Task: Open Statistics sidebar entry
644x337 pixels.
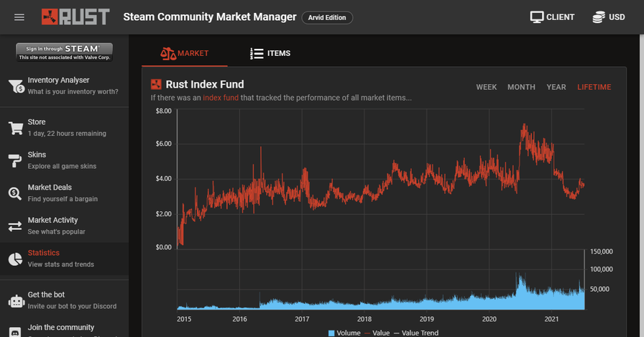Action: 64,259
